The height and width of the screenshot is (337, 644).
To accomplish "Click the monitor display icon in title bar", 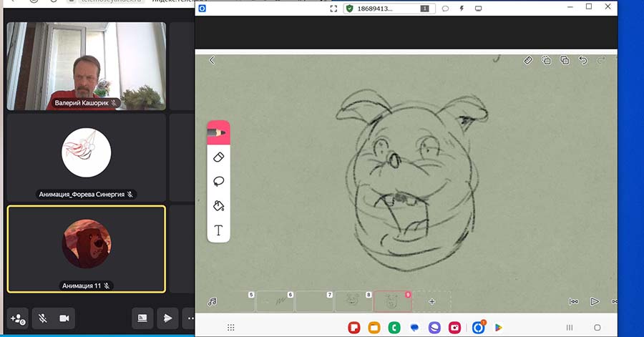I will point(479,9).
